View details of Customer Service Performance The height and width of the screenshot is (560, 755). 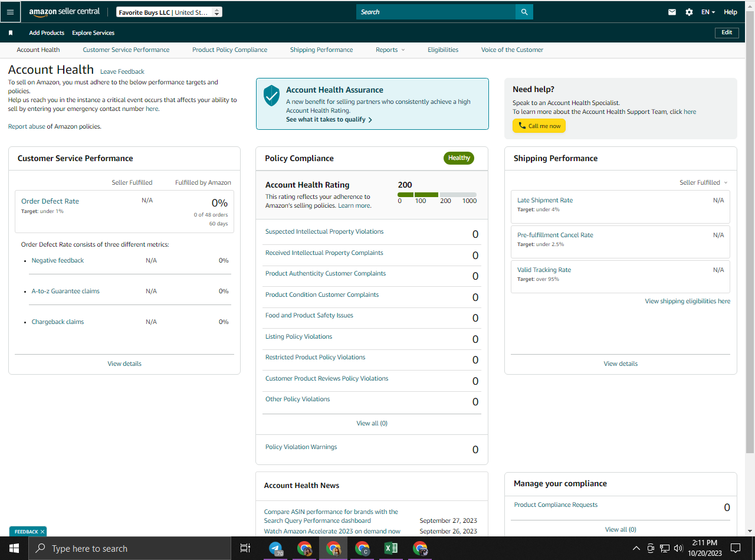[x=124, y=364]
